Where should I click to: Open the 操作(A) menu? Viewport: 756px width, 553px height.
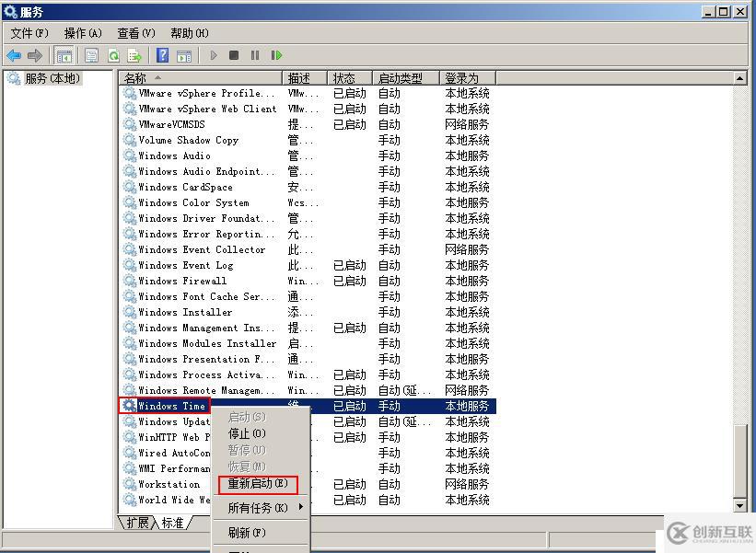[x=83, y=33]
